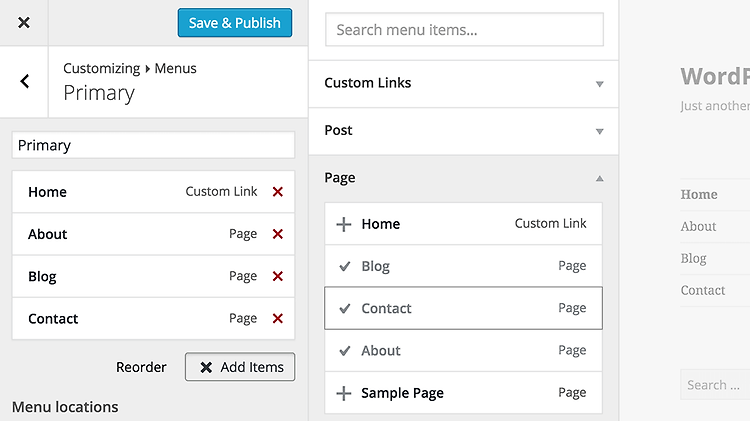
Task: Select the Blog item in Primary menu
Action: (x=153, y=276)
